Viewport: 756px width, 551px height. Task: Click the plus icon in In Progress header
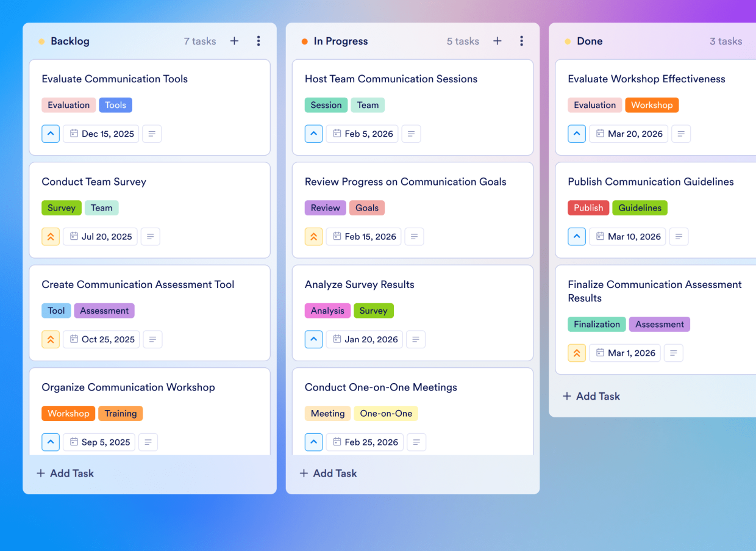[x=497, y=41]
